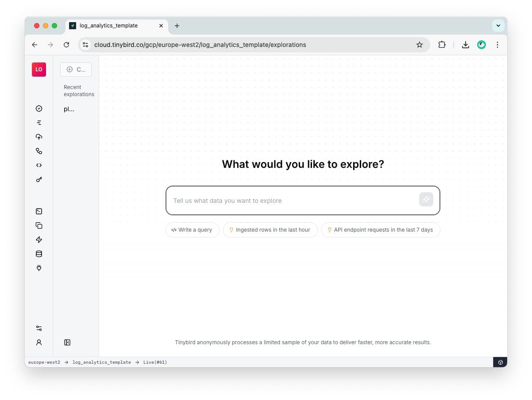Screen dimensions: 532x400
Task: Click the exploration prompt text field
Action: click(293, 201)
